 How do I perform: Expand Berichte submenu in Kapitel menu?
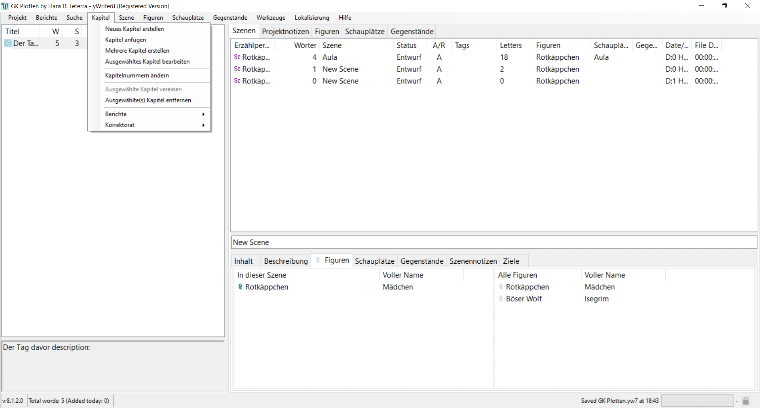pyautogui.click(x=149, y=114)
